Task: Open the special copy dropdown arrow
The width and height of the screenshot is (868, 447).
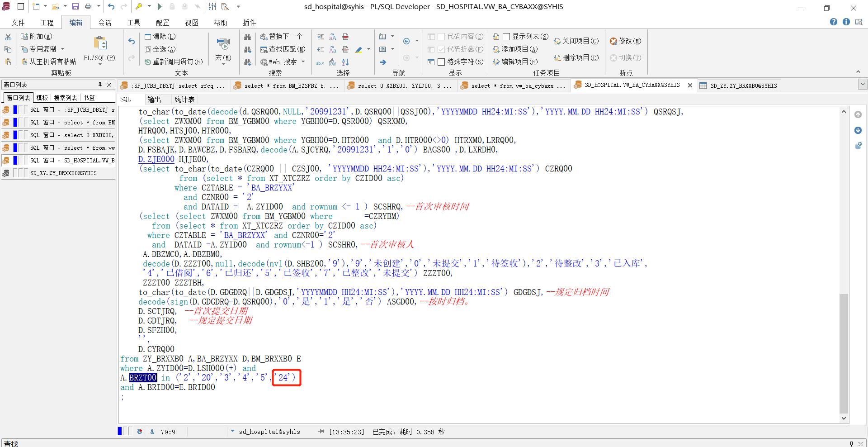Action: pyautogui.click(x=63, y=49)
